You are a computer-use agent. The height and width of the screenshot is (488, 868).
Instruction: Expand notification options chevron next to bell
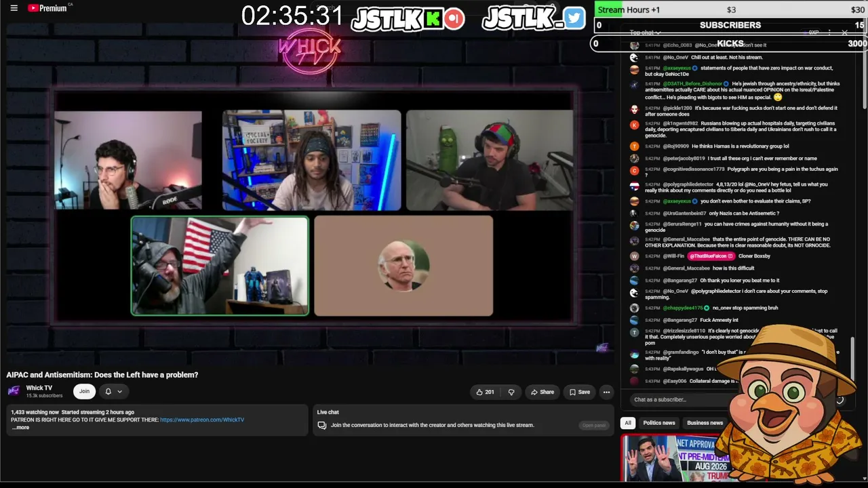tap(119, 391)
